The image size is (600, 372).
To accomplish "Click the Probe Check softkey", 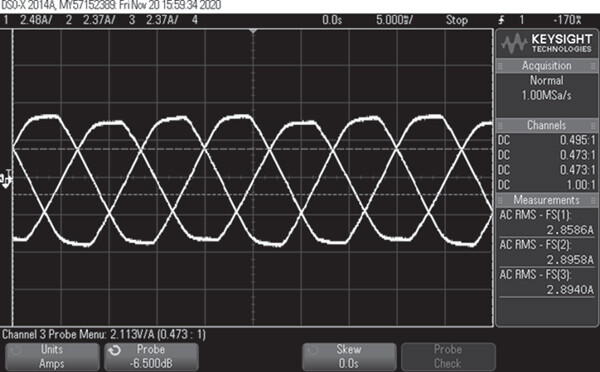I will [x=448, y=357].
